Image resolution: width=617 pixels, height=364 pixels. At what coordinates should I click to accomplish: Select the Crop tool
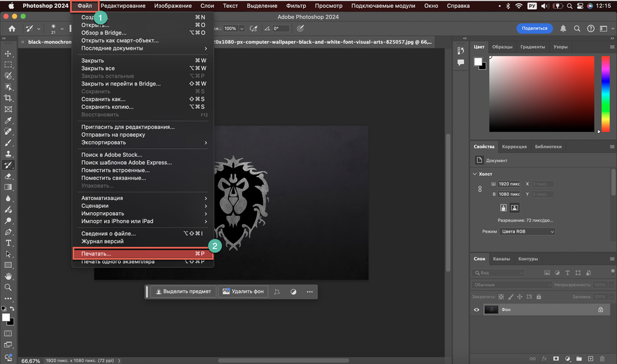coord(8,98)
